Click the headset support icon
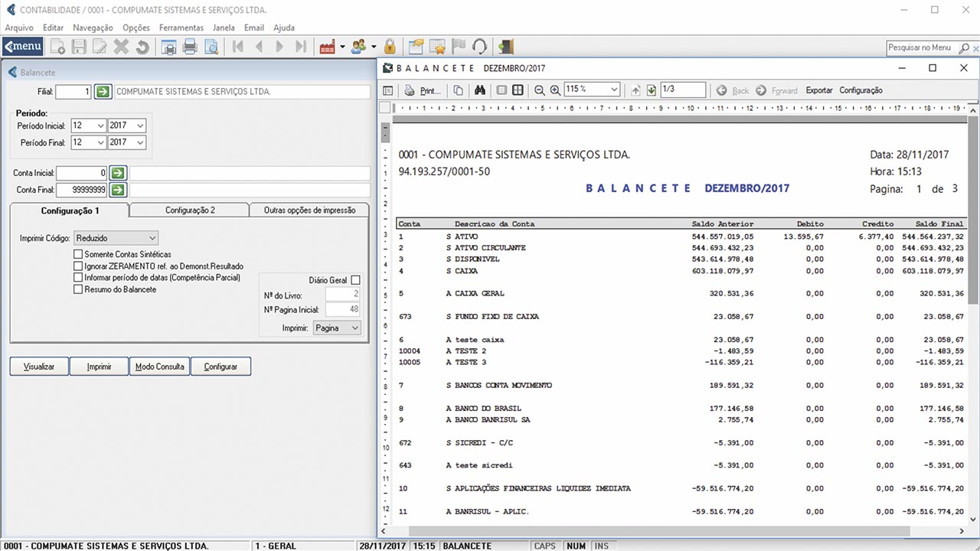 (x=479, y=47)
